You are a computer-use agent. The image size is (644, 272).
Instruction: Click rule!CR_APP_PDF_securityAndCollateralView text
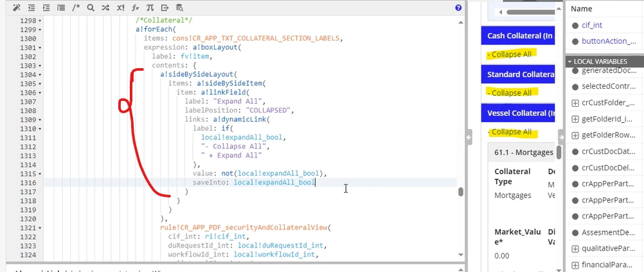pos(244,227)
